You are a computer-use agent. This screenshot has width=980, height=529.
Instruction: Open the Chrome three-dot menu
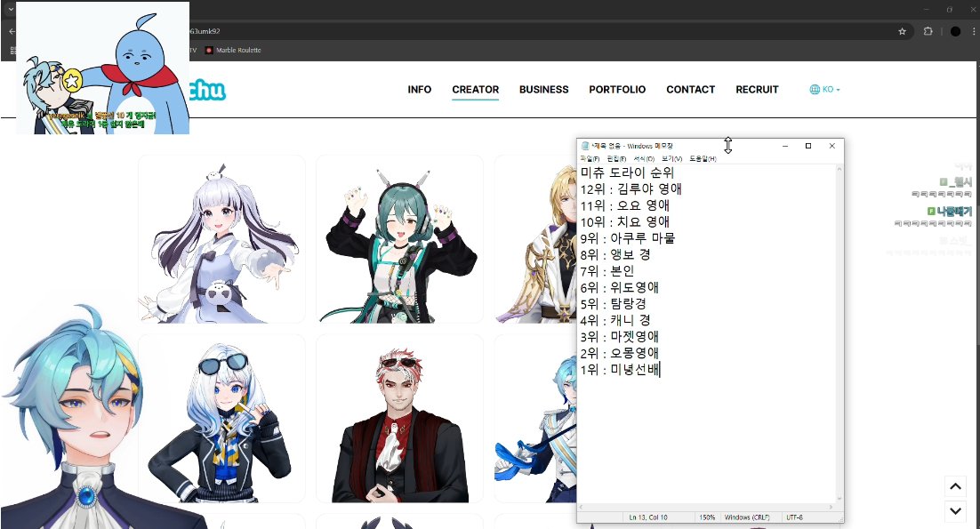(974, 31)
